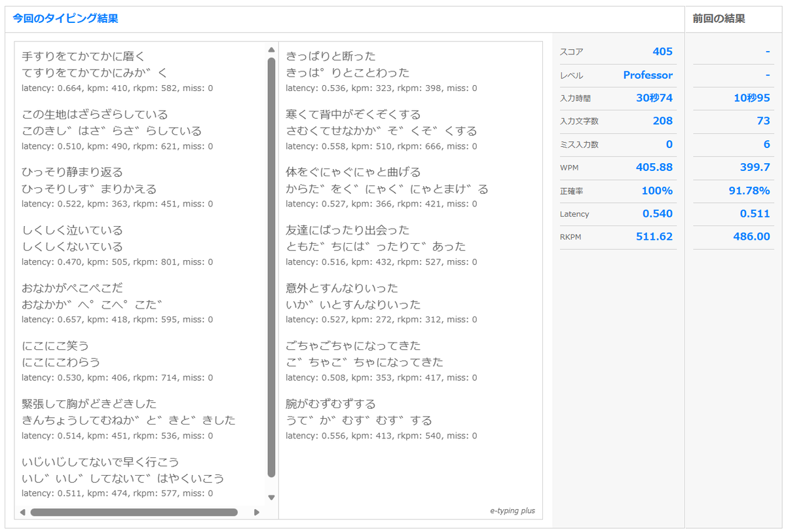Viewport: 786px width, 532px height.
Task: Click the レベル label
Action: [571, 75]
